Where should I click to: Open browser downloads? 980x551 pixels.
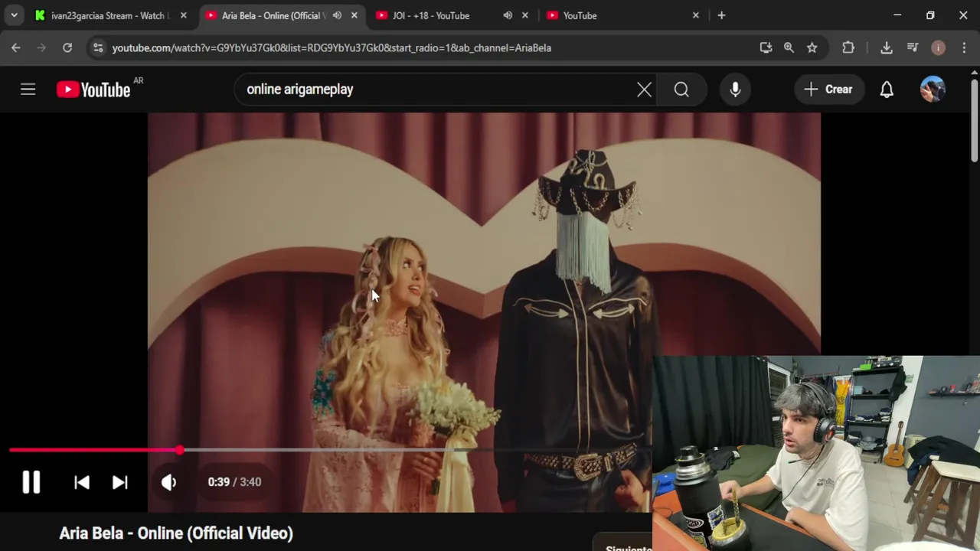tap(887, 47)
